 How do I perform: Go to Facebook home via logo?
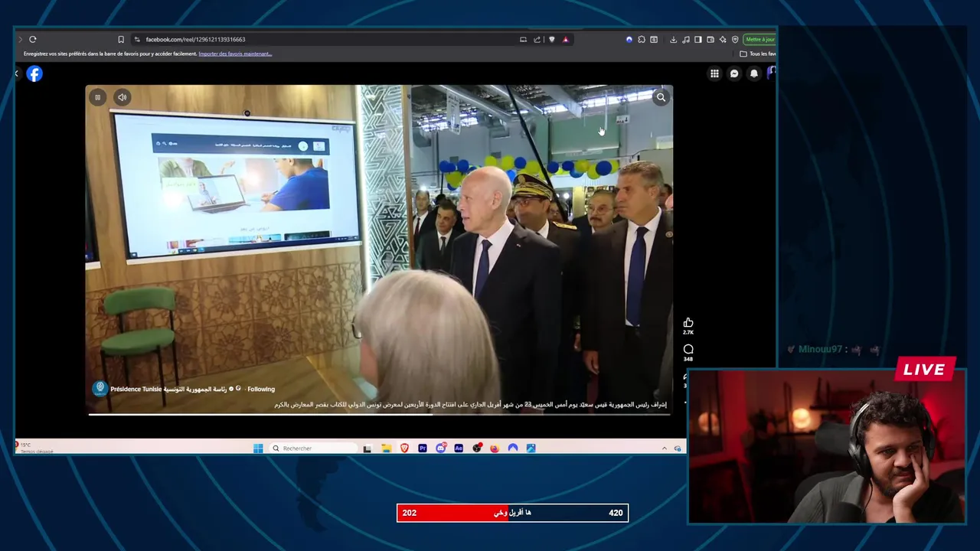[x=34, y=73]
